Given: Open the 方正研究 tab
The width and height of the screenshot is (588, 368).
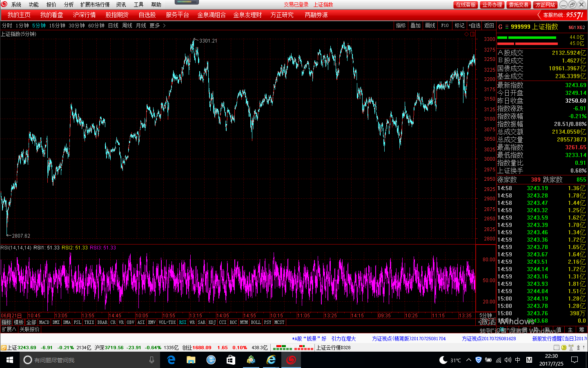Looking at the screenshot, I should (282, 15).
